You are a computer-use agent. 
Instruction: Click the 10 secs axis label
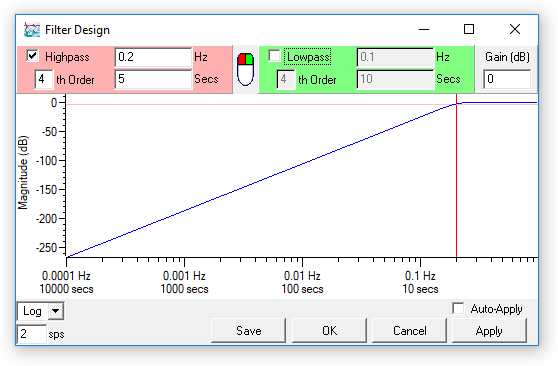click(420, 289)
